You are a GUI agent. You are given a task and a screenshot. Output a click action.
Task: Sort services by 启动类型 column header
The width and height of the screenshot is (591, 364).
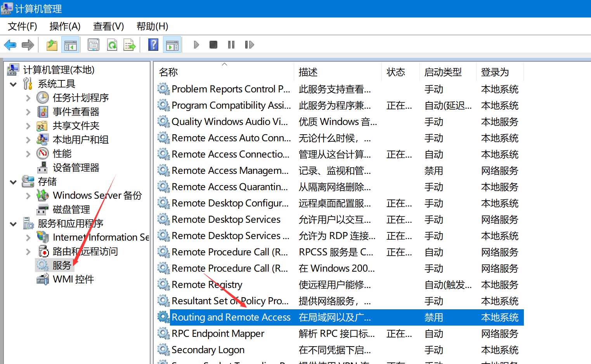tap(443, 72)
